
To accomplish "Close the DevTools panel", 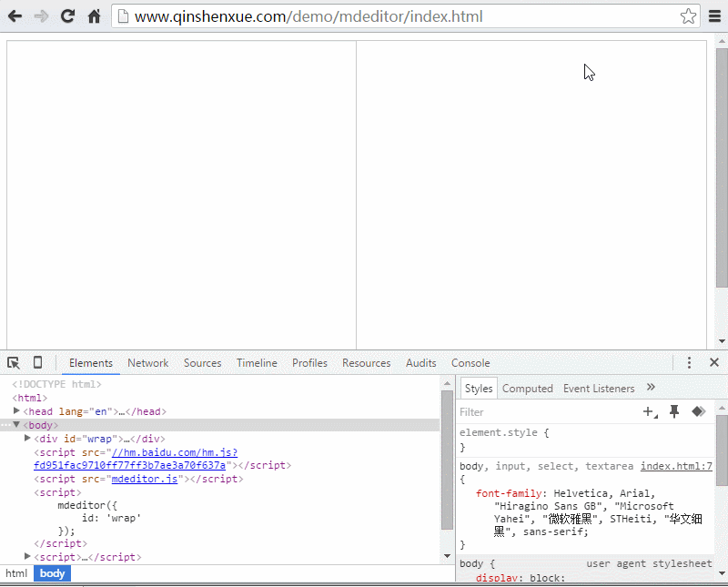I will pos(714,362).
